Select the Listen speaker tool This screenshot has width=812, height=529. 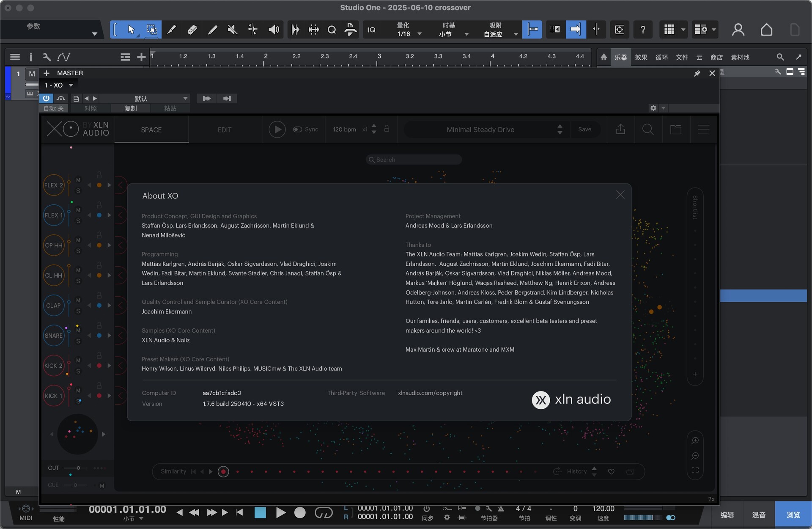click(x=274, y=29)
